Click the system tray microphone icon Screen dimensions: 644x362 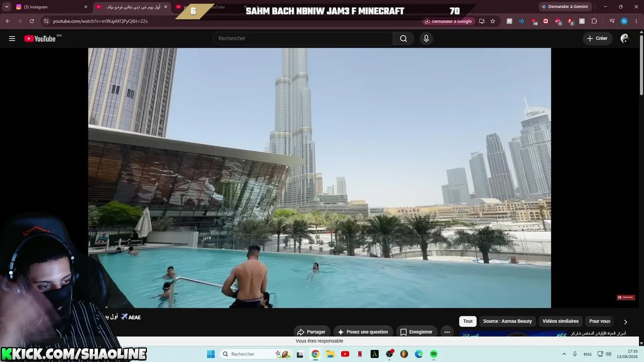575,354
